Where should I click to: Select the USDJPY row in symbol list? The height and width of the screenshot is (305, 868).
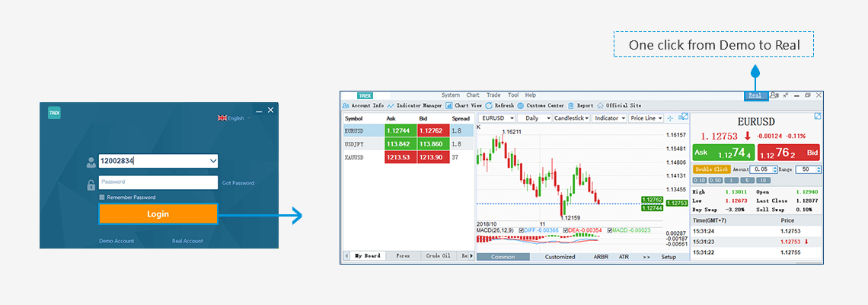409,143
